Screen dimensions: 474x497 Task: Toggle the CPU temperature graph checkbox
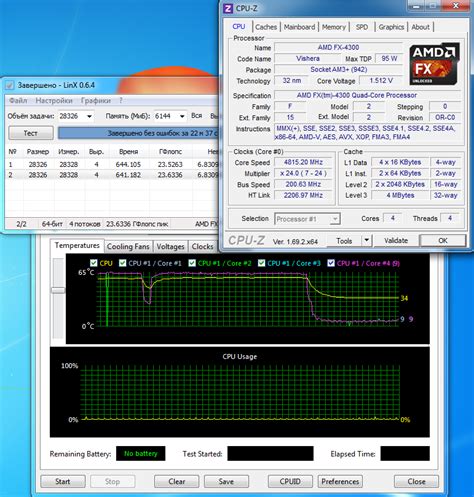point(93,263)
